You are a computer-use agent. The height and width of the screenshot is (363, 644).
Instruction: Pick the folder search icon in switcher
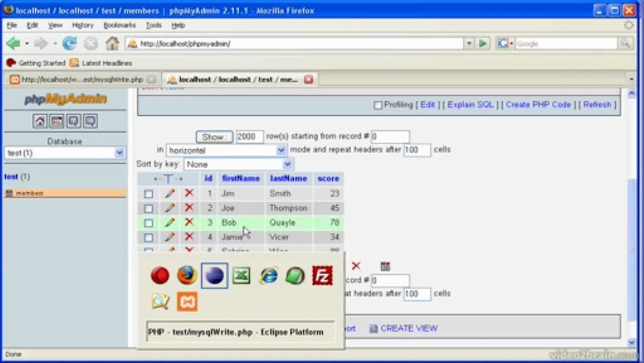tap(160, 301)
